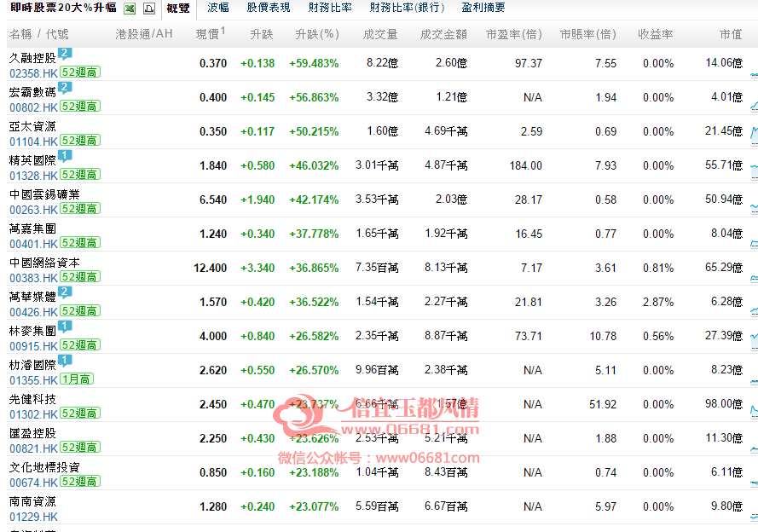Viewport: 758px width, 532px height.
Task: Click the 98.00億 market cap value
Action: [x=724, y=403]
